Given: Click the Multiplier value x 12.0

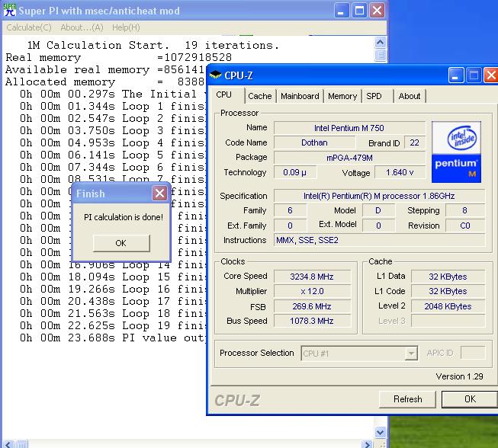Looking at the screenshot, I should [x=312, y=291].
